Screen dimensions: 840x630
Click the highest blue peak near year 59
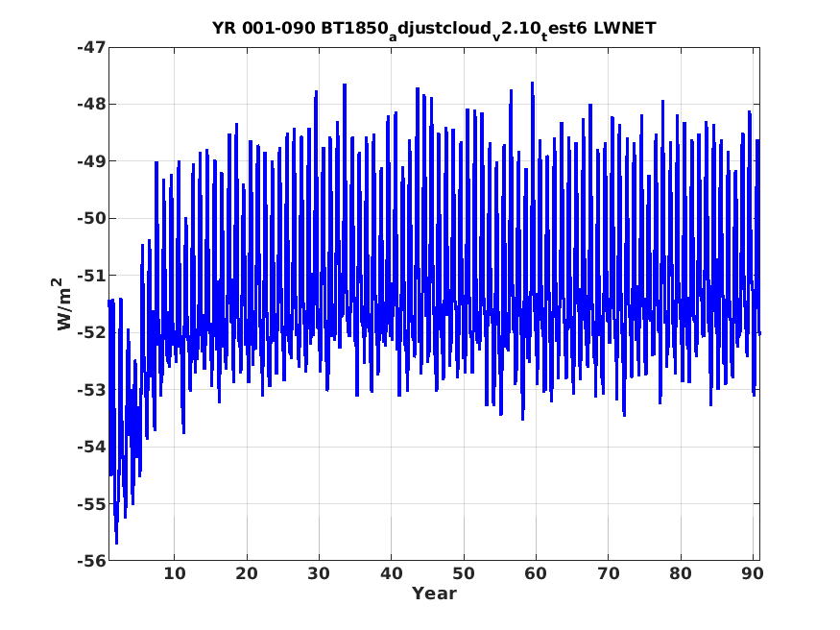(x=533, y=84)
